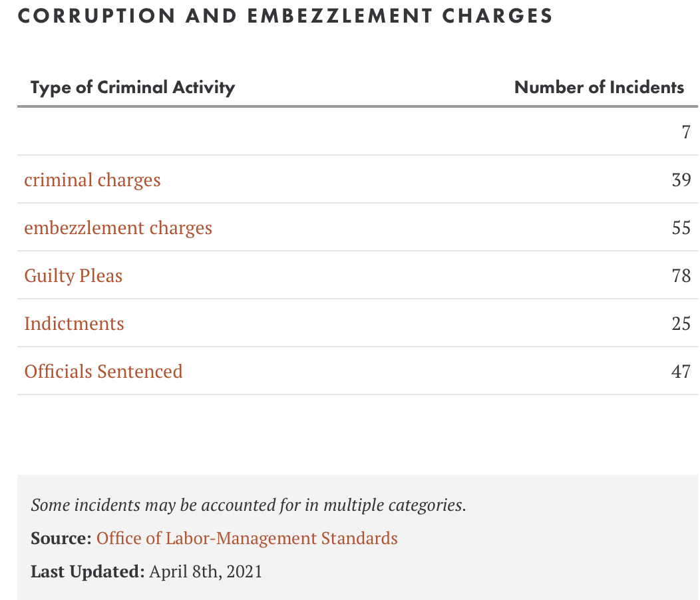
Task: Click the Number of Incidents column header
Action: coord(599,88)
